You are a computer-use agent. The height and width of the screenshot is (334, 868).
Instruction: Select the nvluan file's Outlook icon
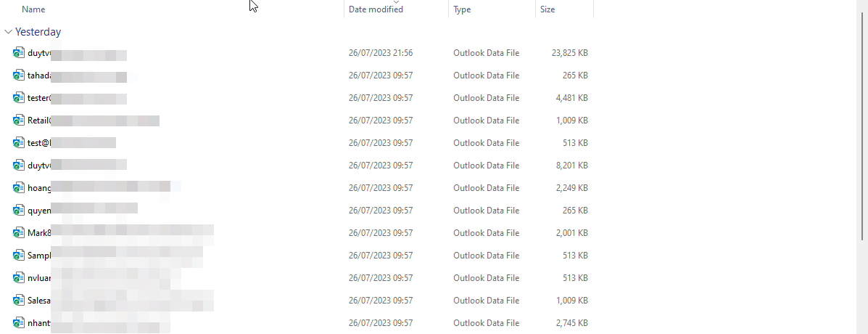tap(19, 278)
